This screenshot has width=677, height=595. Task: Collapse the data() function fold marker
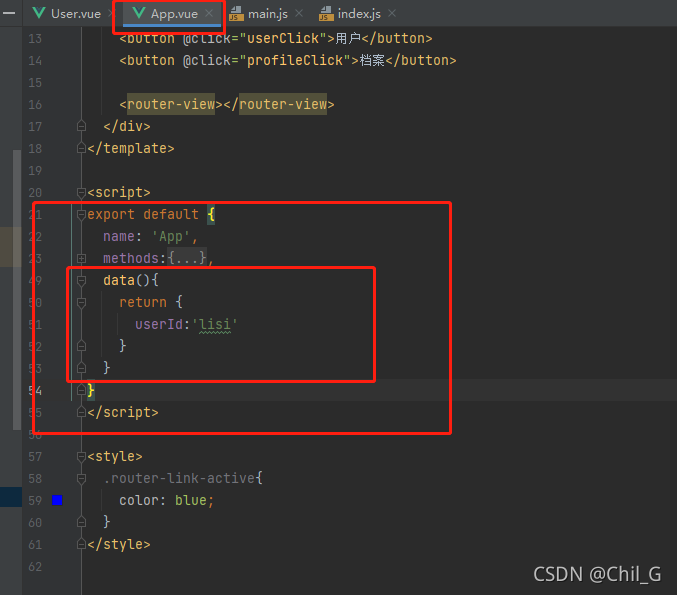tap(81, 281)
